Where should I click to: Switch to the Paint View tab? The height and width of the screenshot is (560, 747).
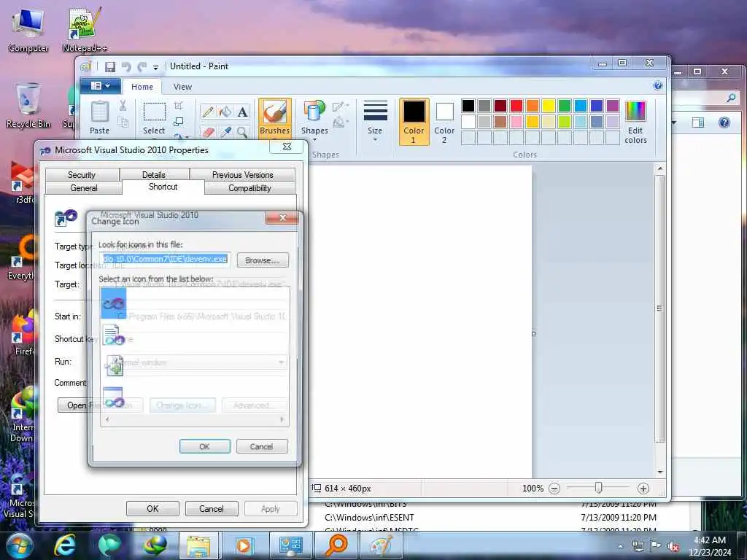pyautogui.click(x=182, y=87)
